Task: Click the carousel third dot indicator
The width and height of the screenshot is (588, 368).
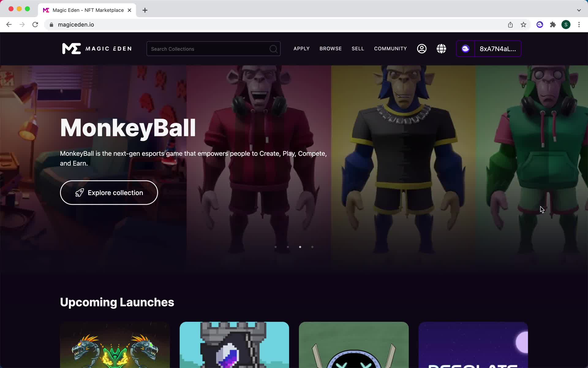Action: tap(300, 247)
